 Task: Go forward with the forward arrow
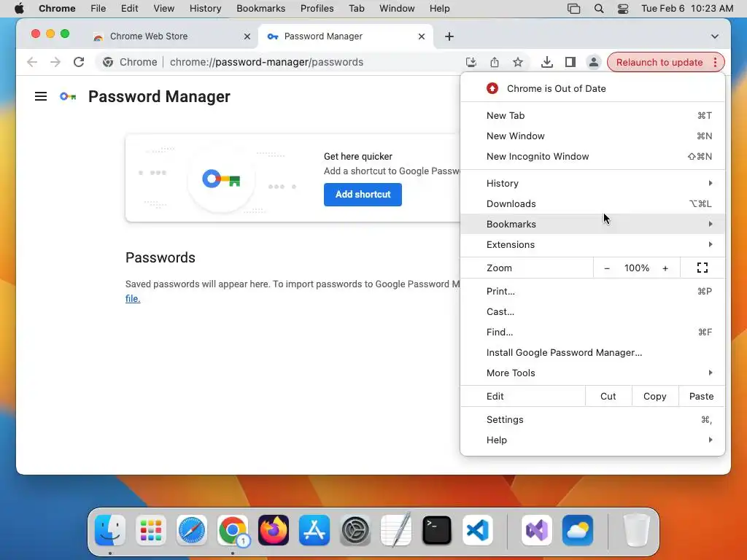[55, 63]
